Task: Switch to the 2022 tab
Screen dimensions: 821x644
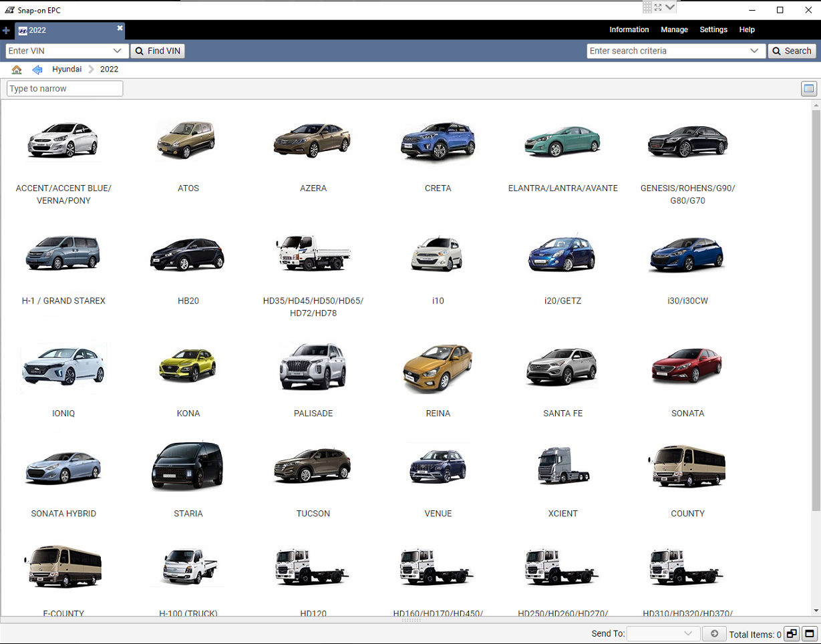Action: click(x=69, y=30)
